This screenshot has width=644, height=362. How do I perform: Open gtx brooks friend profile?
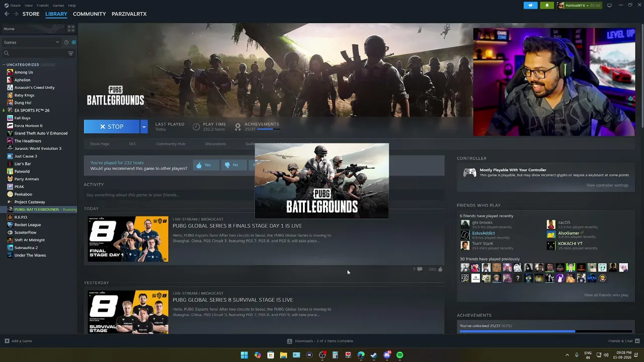(x=482, y=222)
